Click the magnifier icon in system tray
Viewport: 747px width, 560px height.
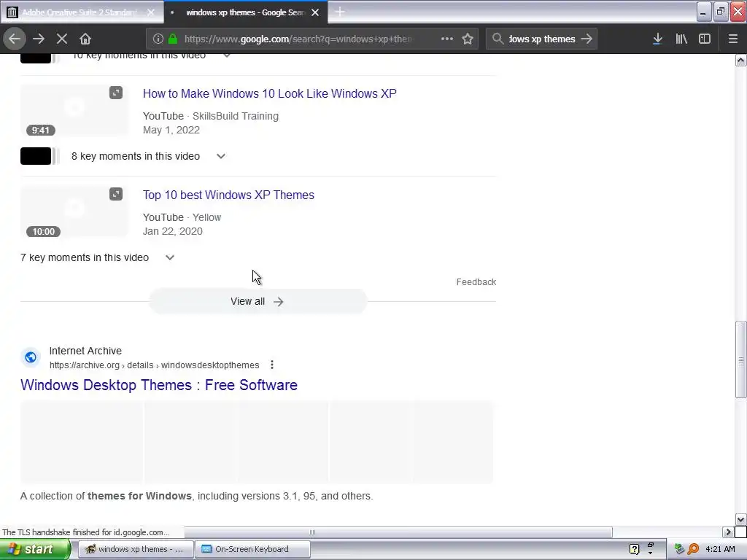pos(694,549)
